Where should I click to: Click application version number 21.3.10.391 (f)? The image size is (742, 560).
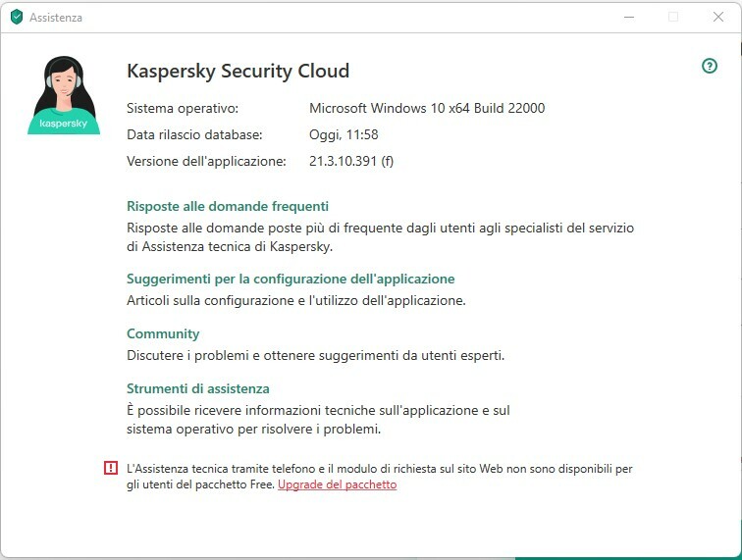coord(351,161)
